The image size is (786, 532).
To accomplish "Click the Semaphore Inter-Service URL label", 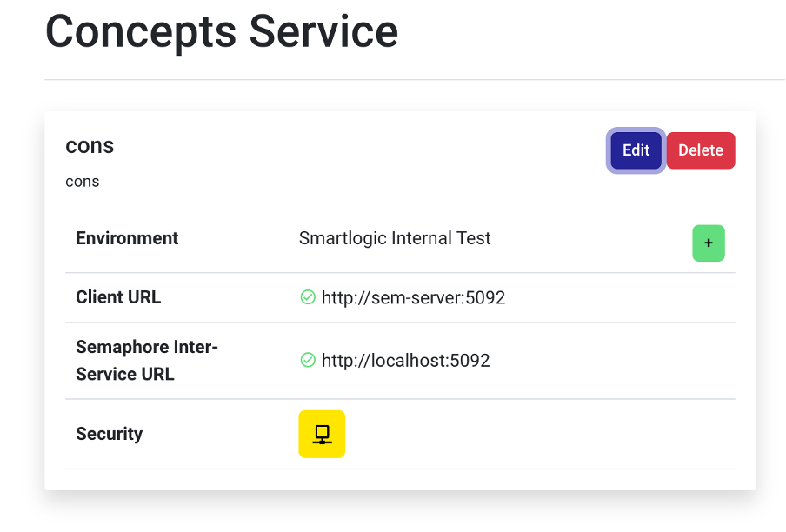I will [146, 360].
